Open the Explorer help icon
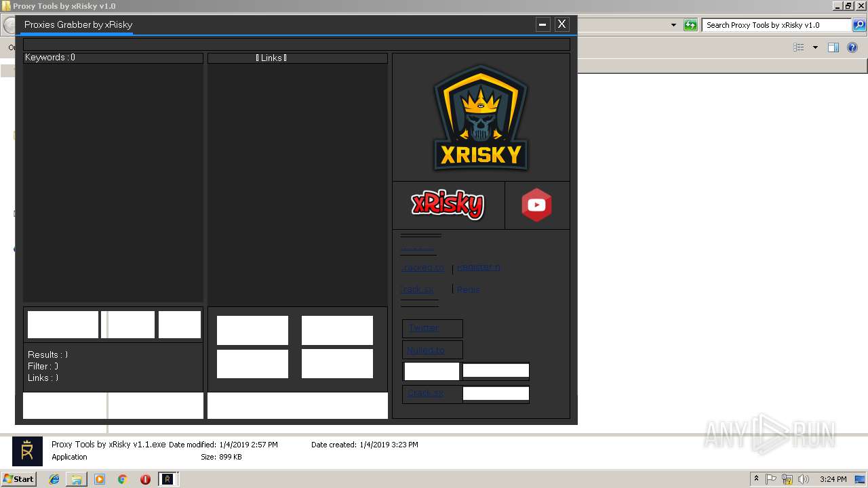868x488 pixels. click(x=852, y=47)
